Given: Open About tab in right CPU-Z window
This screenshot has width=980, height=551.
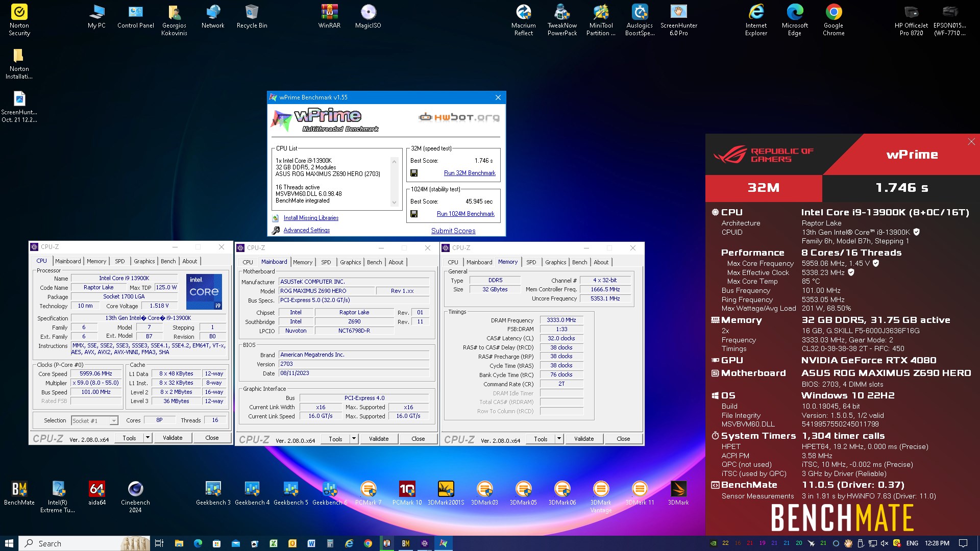Looking at the screenshot, I should [x=601, y=262].
